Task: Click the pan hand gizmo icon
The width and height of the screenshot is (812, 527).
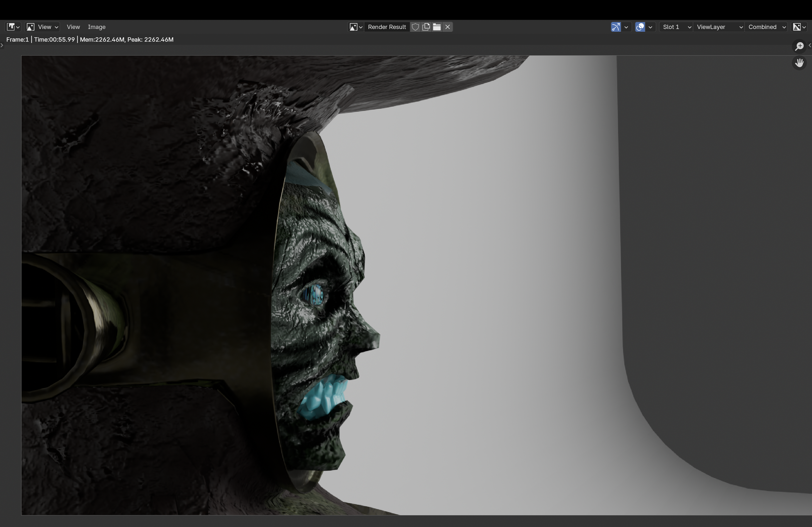Action: [799, 63]
